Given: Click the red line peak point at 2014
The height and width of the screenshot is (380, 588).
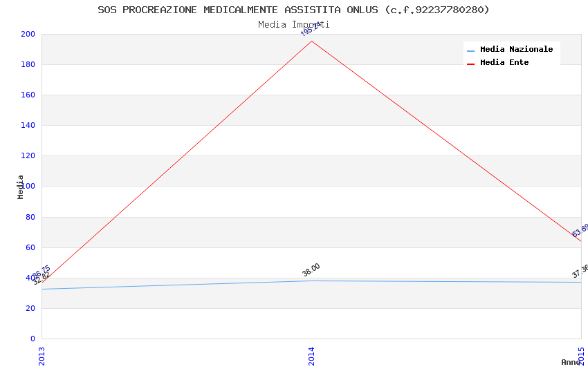Looking at the screenshot, I should point(311,41).
